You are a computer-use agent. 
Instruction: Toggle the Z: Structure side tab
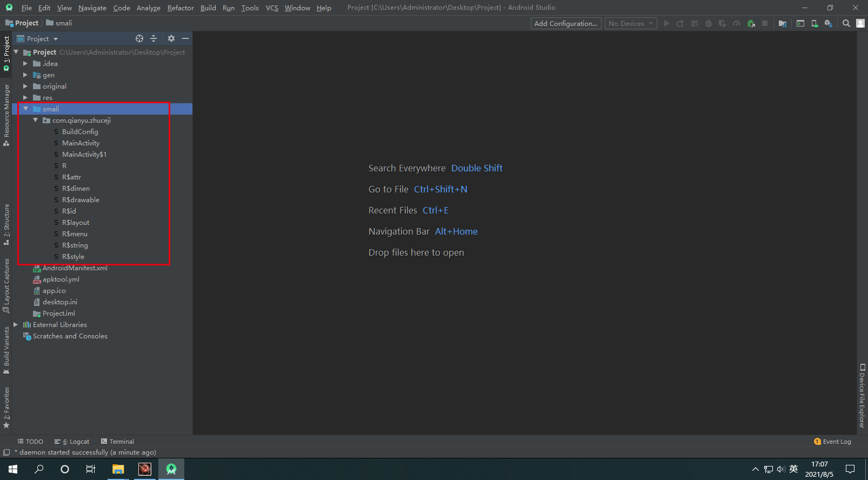click(x=6, y=225)
